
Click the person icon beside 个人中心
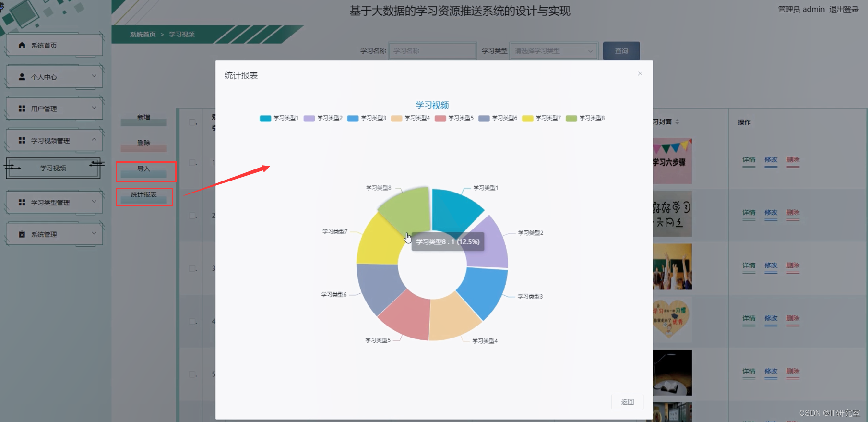tap(22, 77)
